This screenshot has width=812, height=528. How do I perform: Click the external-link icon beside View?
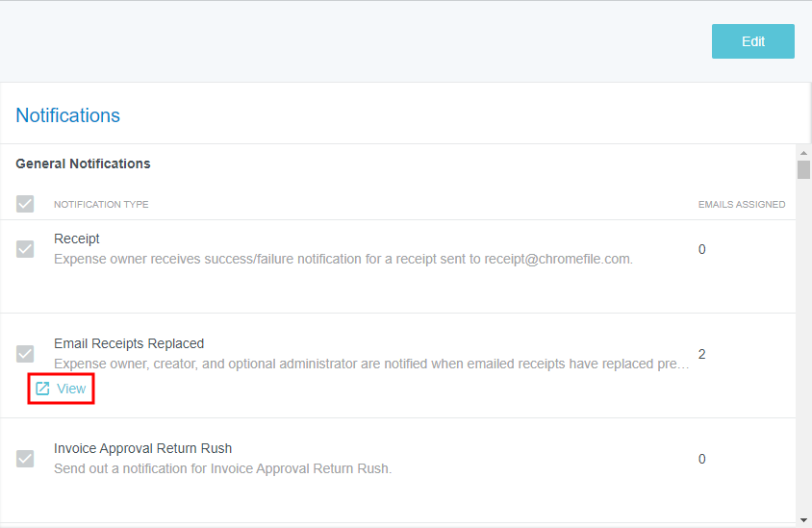[x=42, y=389]
